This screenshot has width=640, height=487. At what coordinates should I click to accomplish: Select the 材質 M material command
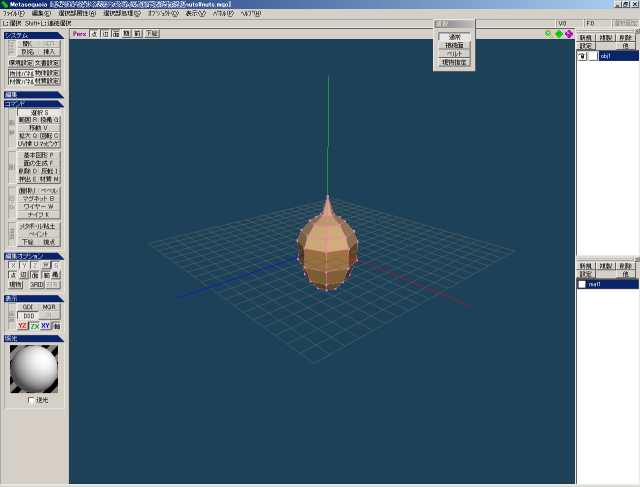tap(50, 179)
